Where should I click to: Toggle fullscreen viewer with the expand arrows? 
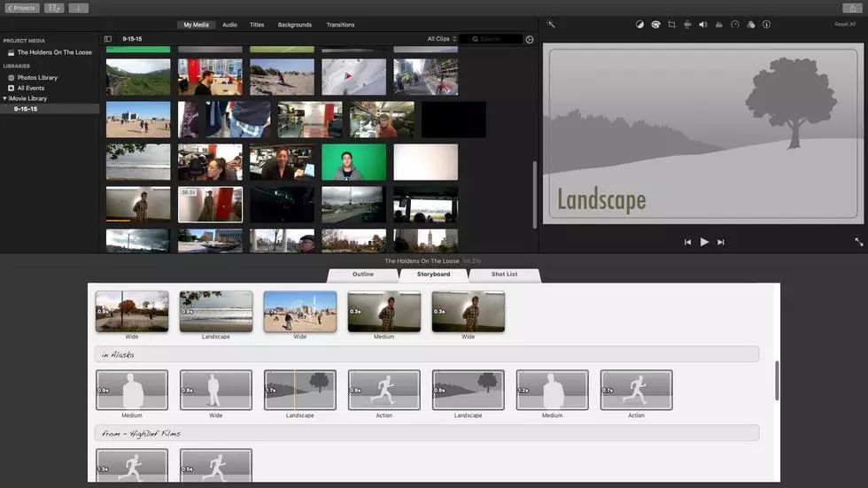click(858, 242)
